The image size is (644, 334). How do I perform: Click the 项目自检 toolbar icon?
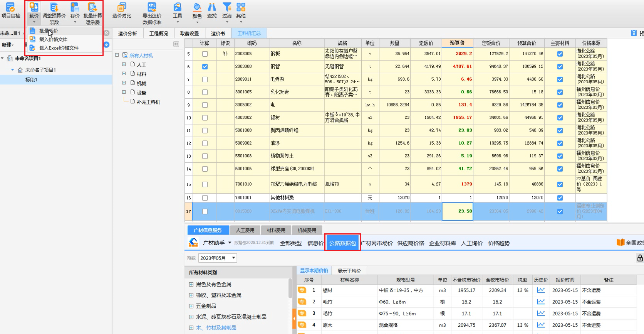(10, 10)
